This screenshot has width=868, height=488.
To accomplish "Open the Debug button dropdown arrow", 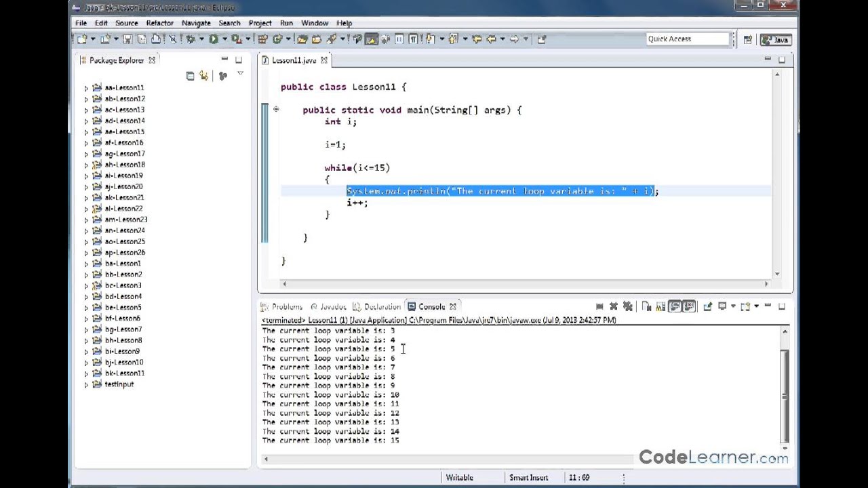I will [201, 39].
